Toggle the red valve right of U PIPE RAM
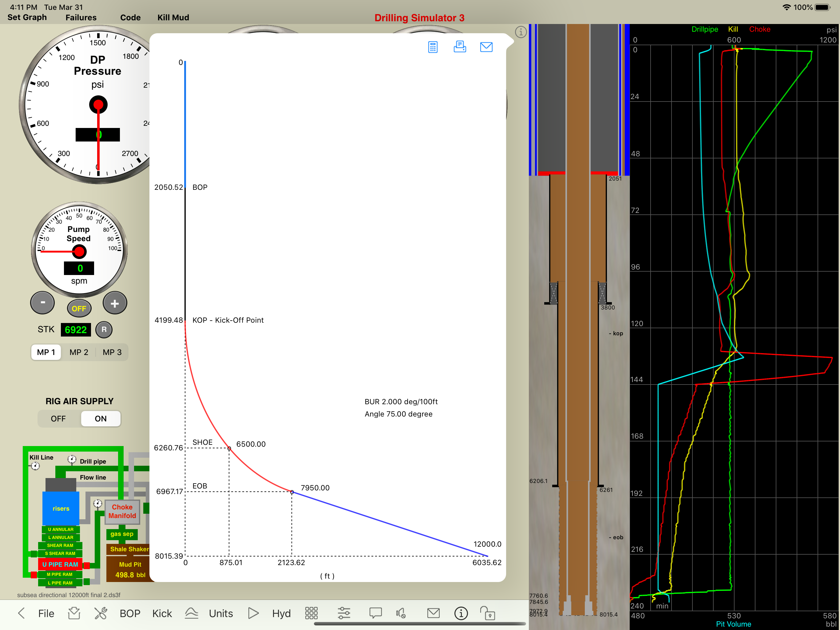 [x=87, y=565]
